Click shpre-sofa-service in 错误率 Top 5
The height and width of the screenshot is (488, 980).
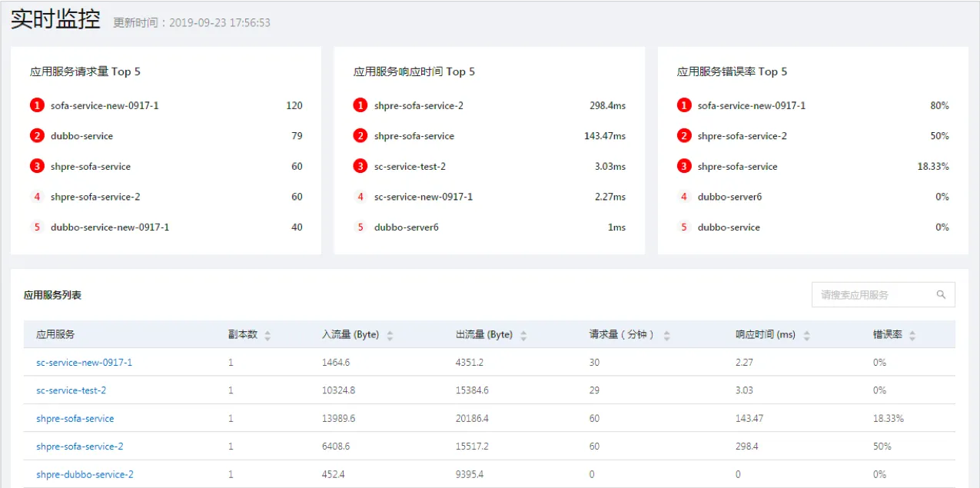coord(738,166)
